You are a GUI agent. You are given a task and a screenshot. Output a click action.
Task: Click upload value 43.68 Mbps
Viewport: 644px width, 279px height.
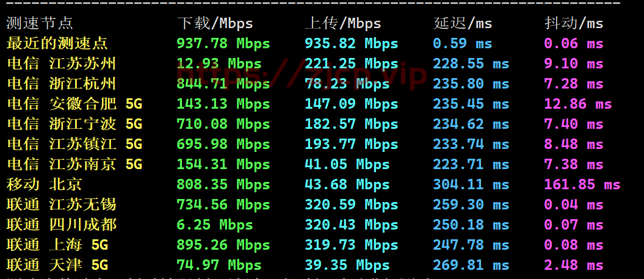pos(347,184)
